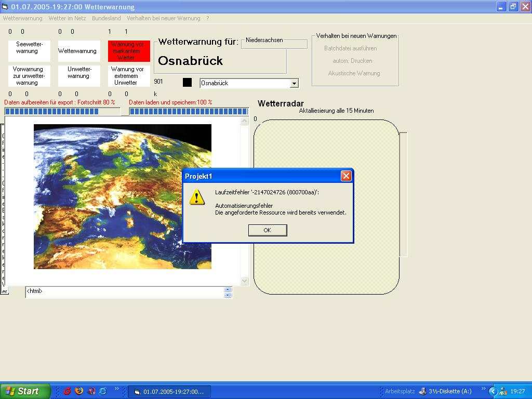
Task: Click the html text field
Action: (x=125, y=292)
